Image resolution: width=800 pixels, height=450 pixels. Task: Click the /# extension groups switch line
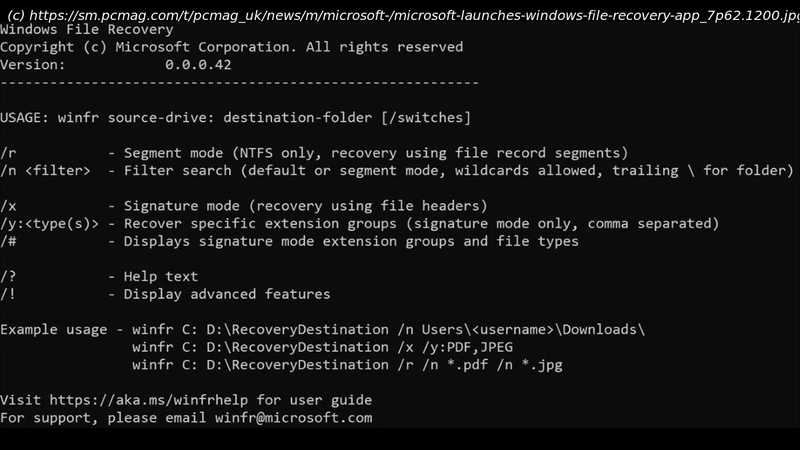[x=289, y=241]
